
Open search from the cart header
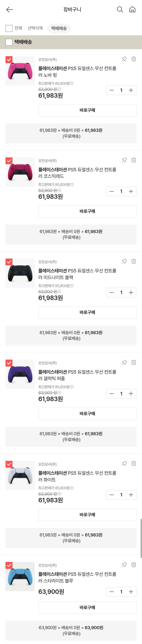120,9
